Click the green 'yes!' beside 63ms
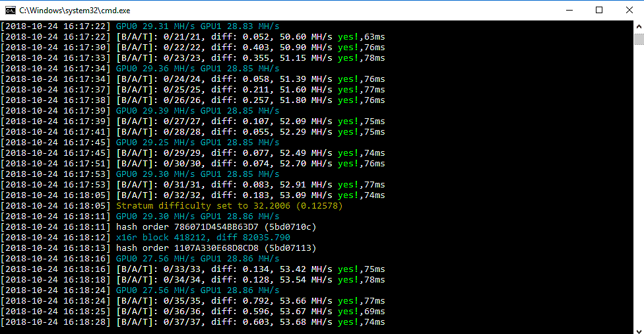This screenshot has width=644, height=334. tap(348, 37)
